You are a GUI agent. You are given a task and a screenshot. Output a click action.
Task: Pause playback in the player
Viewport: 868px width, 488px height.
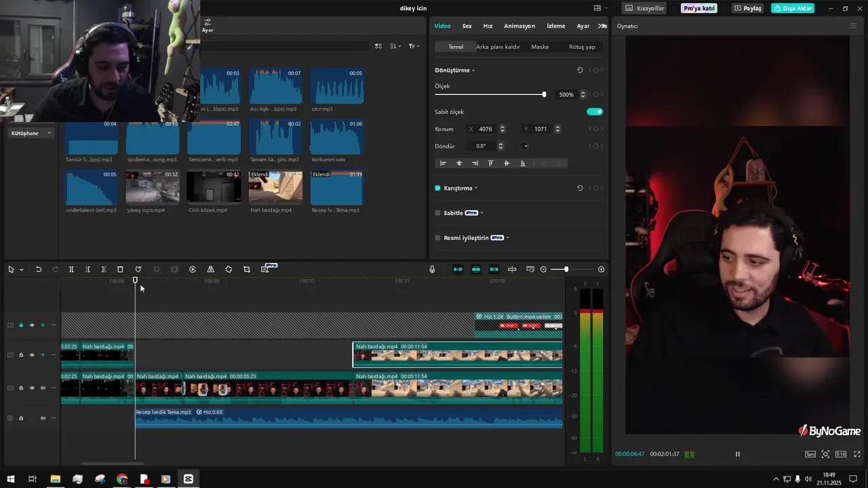click(738, 454)
